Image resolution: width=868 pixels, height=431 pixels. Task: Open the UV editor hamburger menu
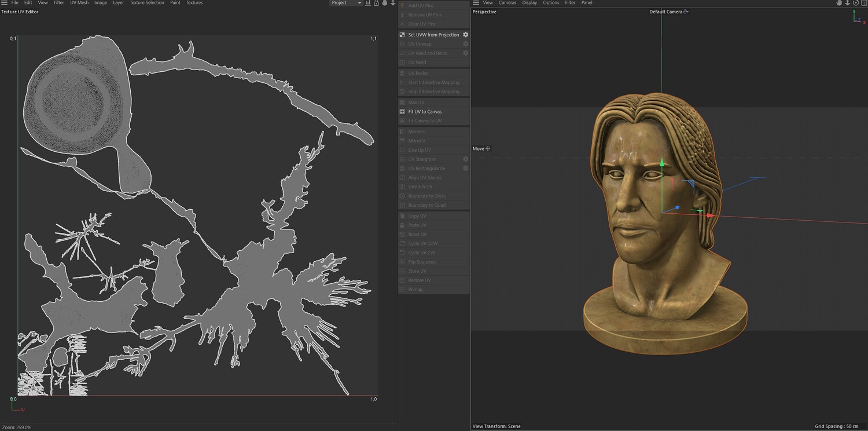(4, 3)
